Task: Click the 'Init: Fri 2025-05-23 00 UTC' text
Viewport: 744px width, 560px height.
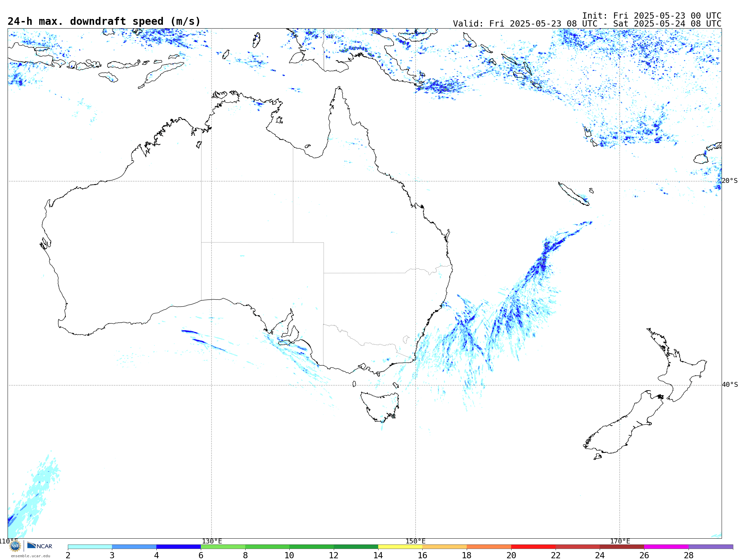Action: [x=652, y=16]
